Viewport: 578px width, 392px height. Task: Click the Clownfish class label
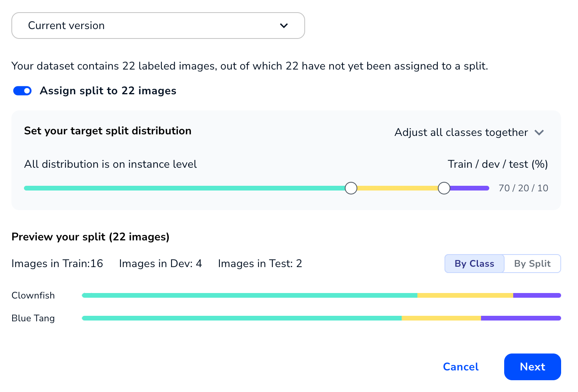(x=33, y=295)
